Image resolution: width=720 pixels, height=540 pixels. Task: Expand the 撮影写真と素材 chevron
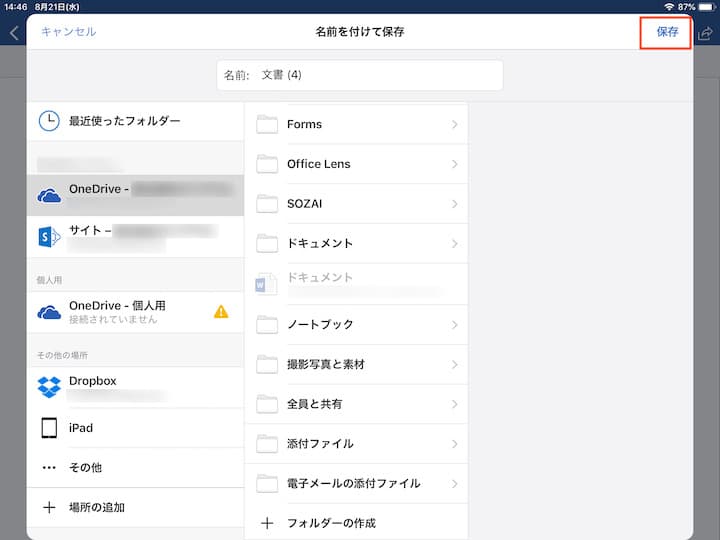click(x=454, y=365)
